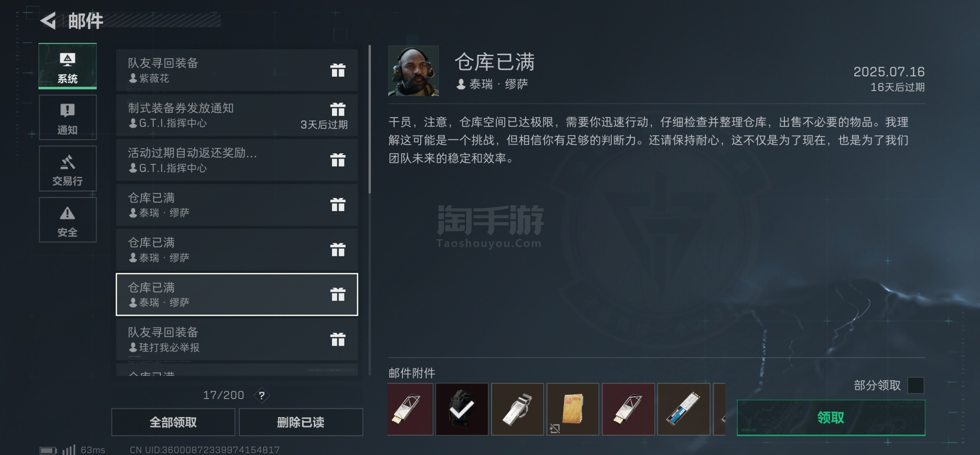Select the 安全 warning tab

click(68, 220)
